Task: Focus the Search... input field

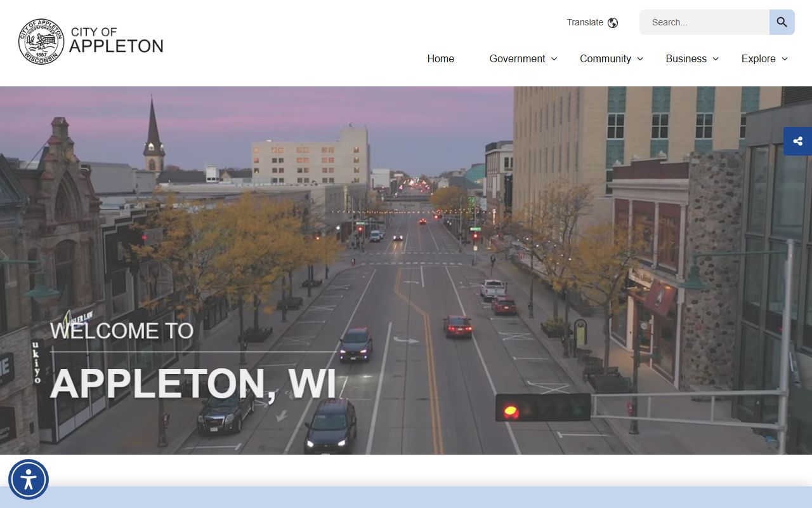Action: 704,22
